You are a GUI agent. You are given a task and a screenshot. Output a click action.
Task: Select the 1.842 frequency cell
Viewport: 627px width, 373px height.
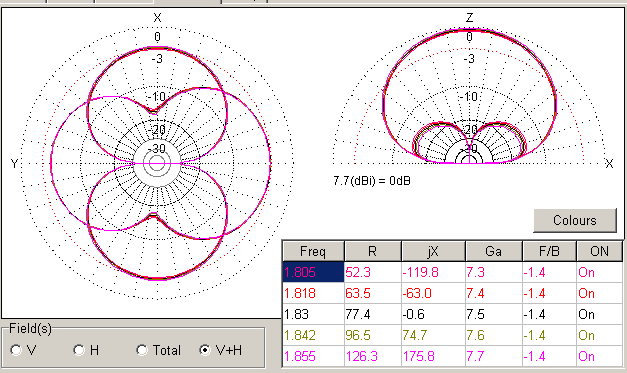pos(313,335)
